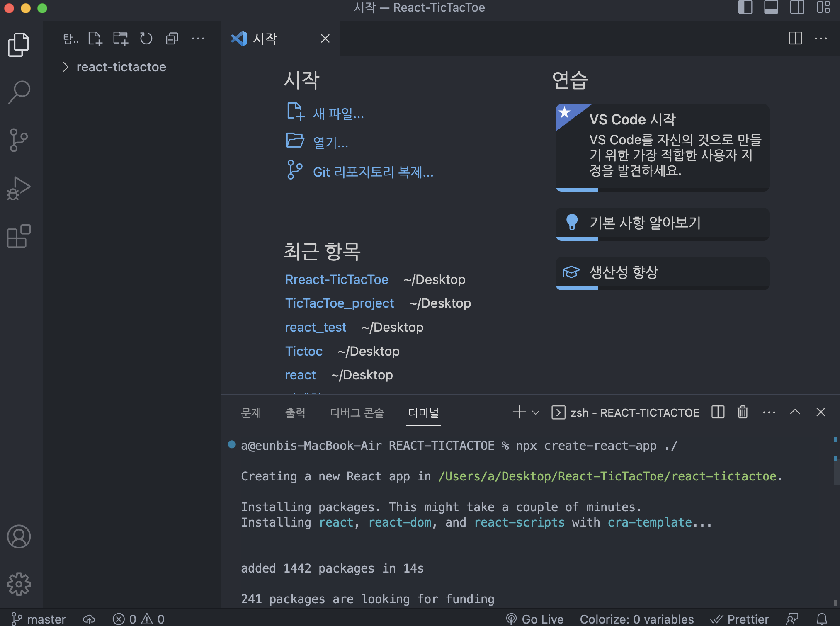Customize layout icon in title bar
Image resolution: width=840 pixels, height=626 pixels.
click(823, 7)
